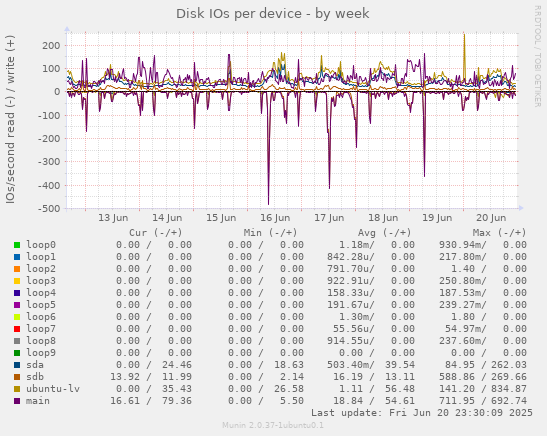Click the 'Cur (-/+)' column header

(156, 233)
